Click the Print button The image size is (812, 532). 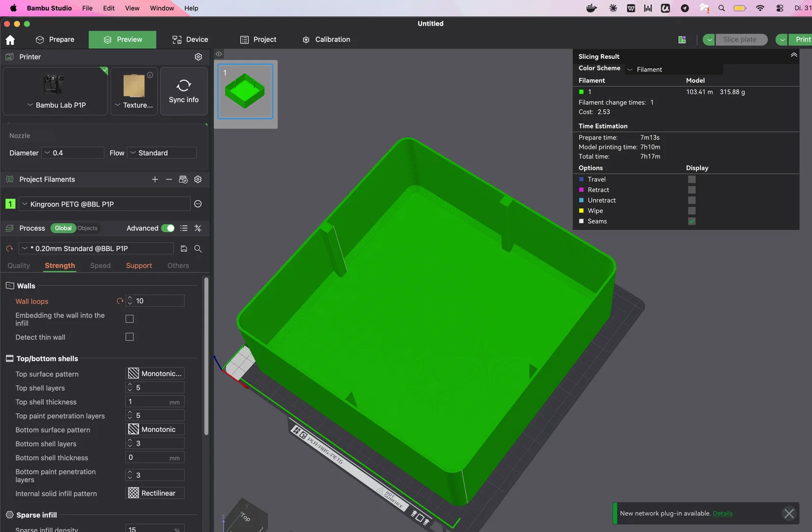801,40
